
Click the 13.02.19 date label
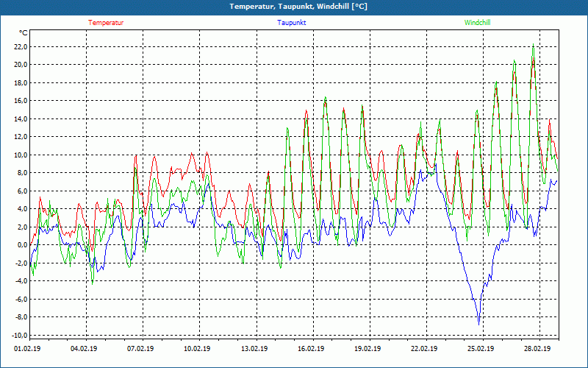tap(254, 348)
